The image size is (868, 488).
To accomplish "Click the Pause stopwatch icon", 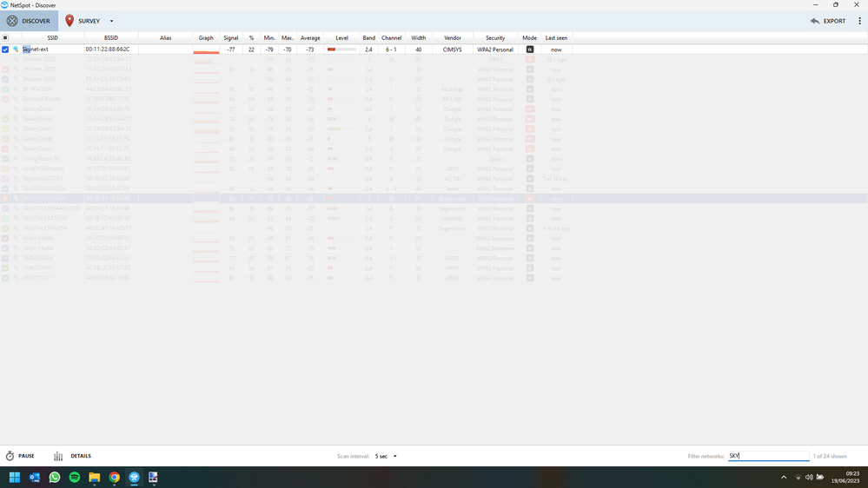I will 10,456.
